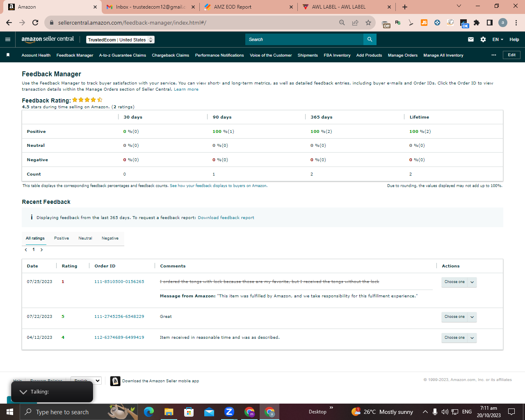Click the bookmark flag icon beside Account Health
525x420 pixels.
(x=8, y=55)
